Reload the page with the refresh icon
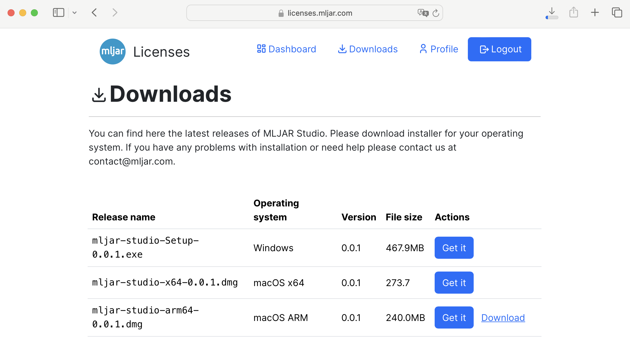Viewport: 630px width, 364px height. [436, 13]
